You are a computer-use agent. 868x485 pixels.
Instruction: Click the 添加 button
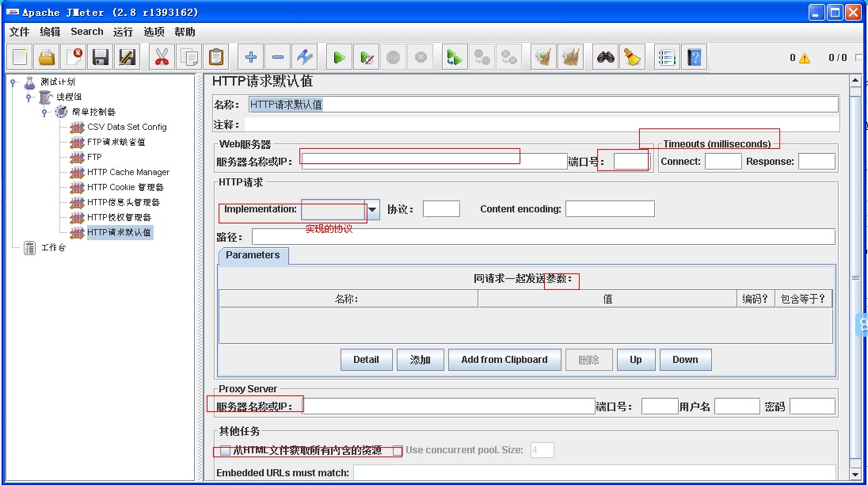(421, 360)
